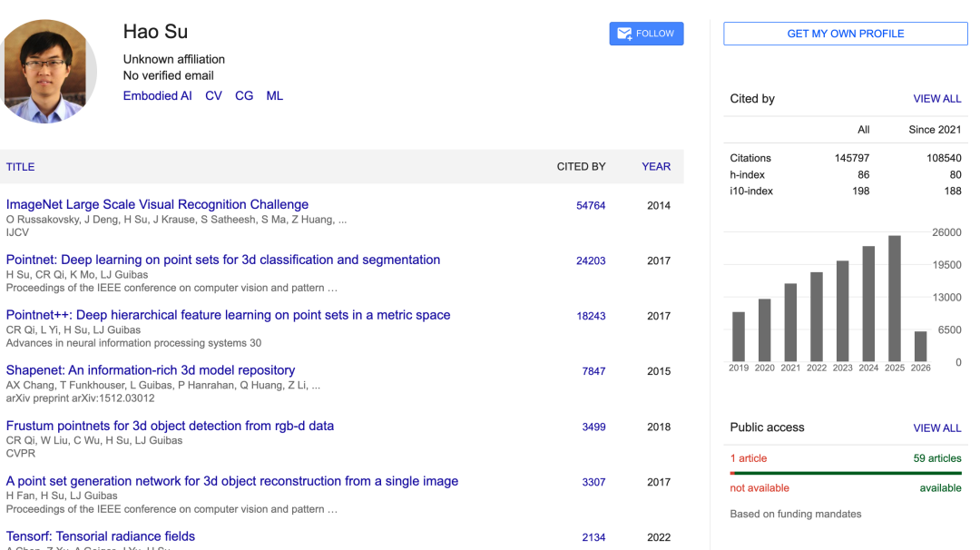Open the CG interest tag
The width and height of the screenshot is (980, 550).
(244, 95)
